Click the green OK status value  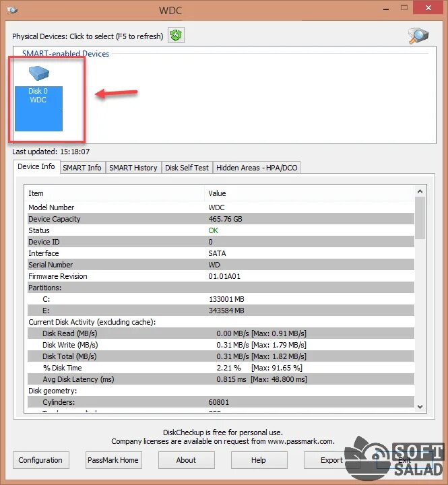click(x=213, y=230)
